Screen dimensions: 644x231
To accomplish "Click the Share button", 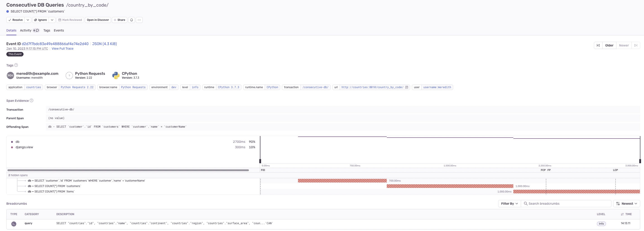I will pyautogui.click(x=120, y=20).
